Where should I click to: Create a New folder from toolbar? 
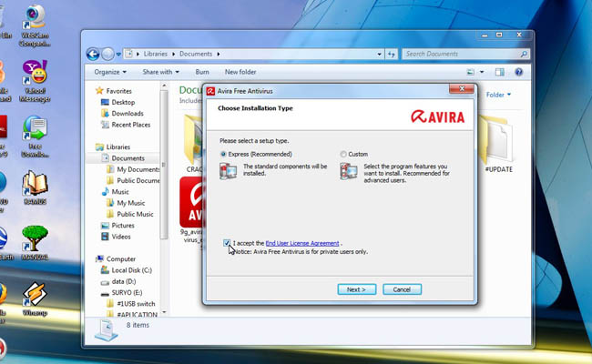pos(240,72)
